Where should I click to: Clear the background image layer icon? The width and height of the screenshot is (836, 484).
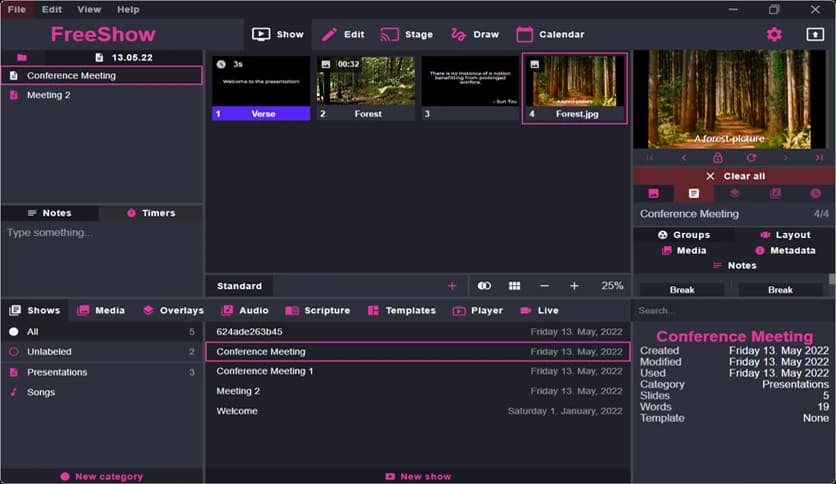coord(653,193)
